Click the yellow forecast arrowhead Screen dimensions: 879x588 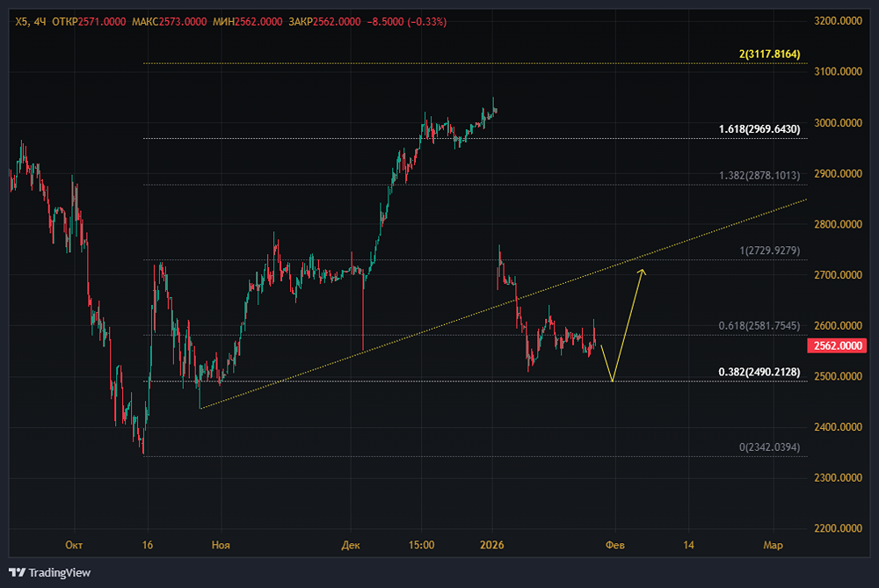click(643, 272)
